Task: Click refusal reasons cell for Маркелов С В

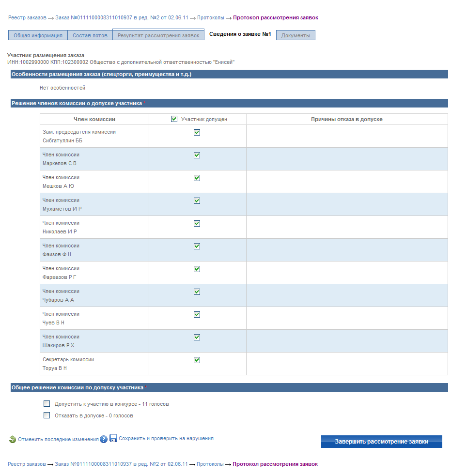Action: 347,159
